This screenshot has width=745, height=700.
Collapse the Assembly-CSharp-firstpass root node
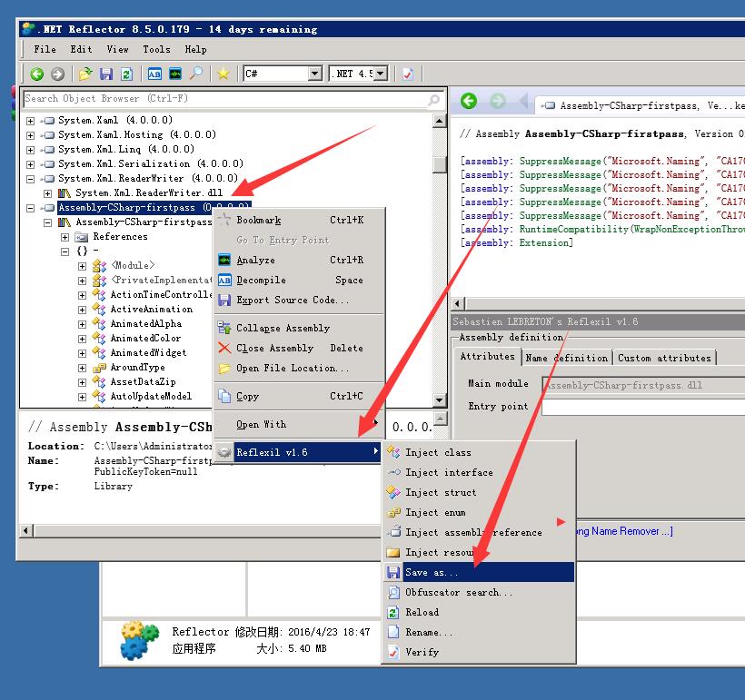pos(30,208)
